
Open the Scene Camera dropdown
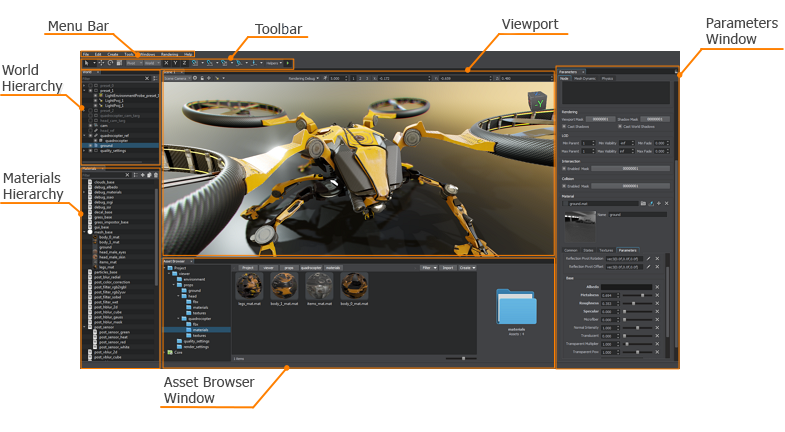179,77
